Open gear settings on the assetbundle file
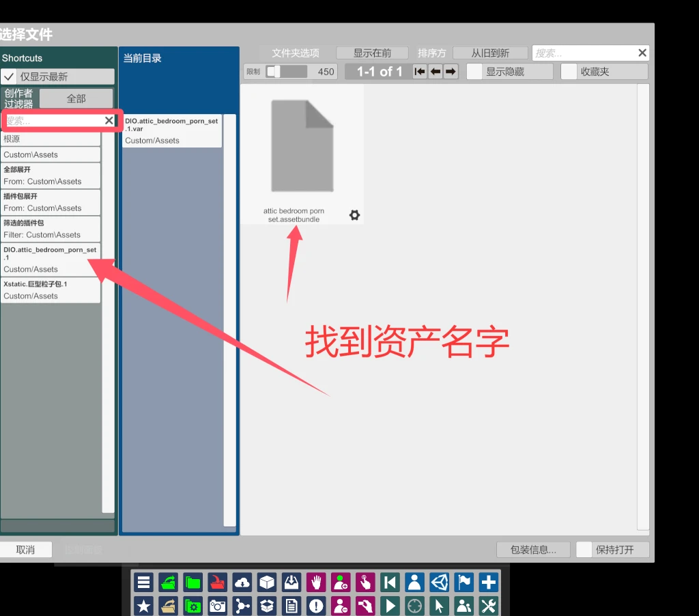The image size is (699, 616). (354, 215)
